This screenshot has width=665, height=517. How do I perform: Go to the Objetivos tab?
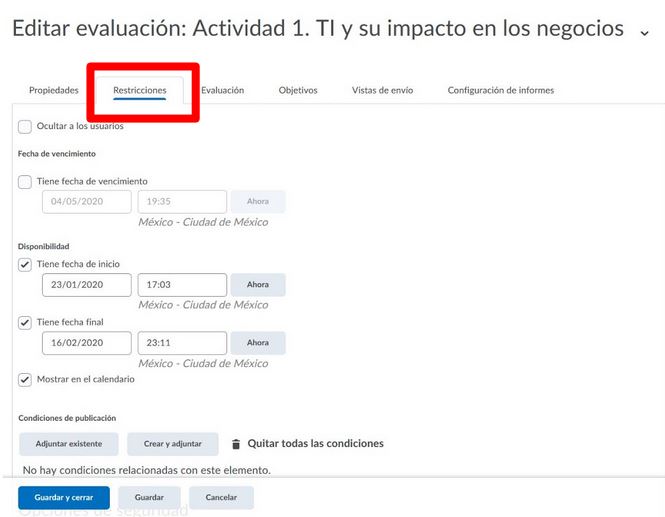click(x=298, y=90)
